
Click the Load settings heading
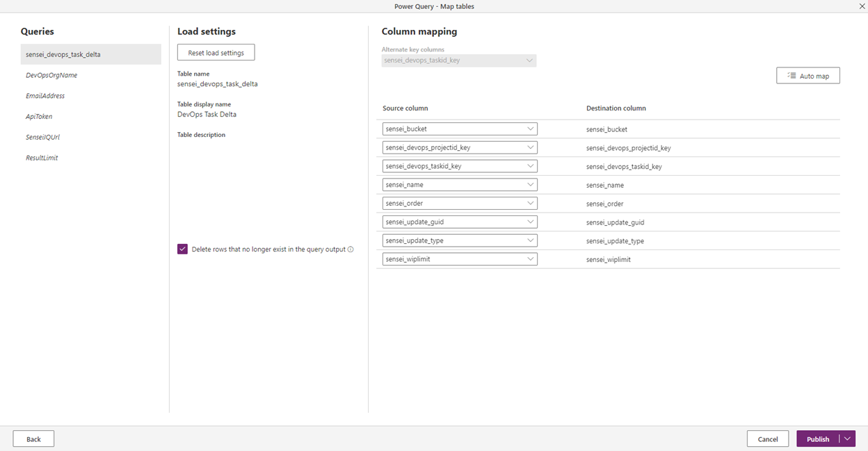[207, 32]
